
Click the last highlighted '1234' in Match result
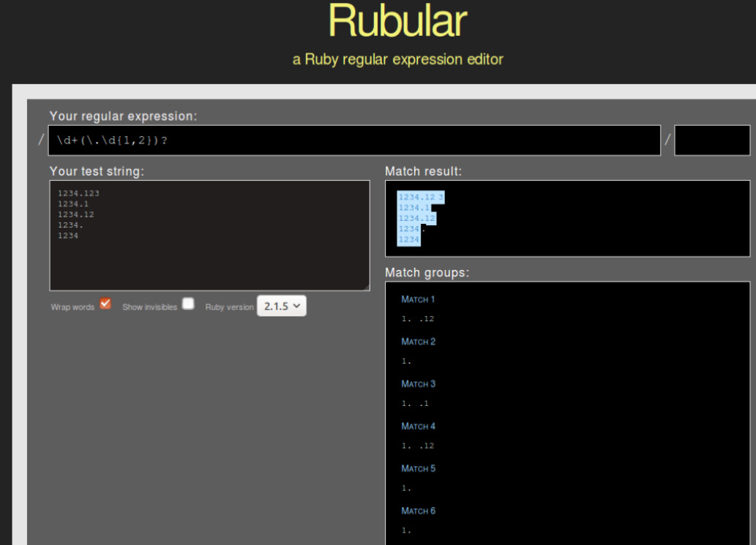[409, 239]
